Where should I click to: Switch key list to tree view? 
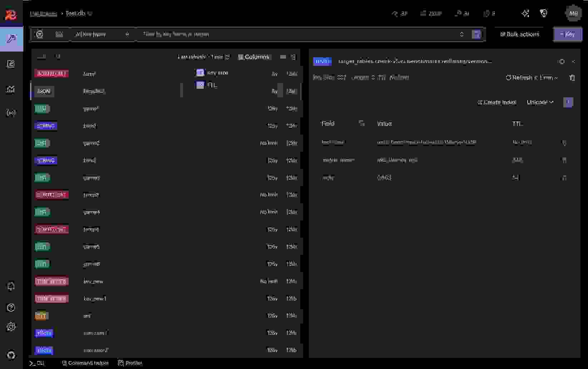coord(293,57)
